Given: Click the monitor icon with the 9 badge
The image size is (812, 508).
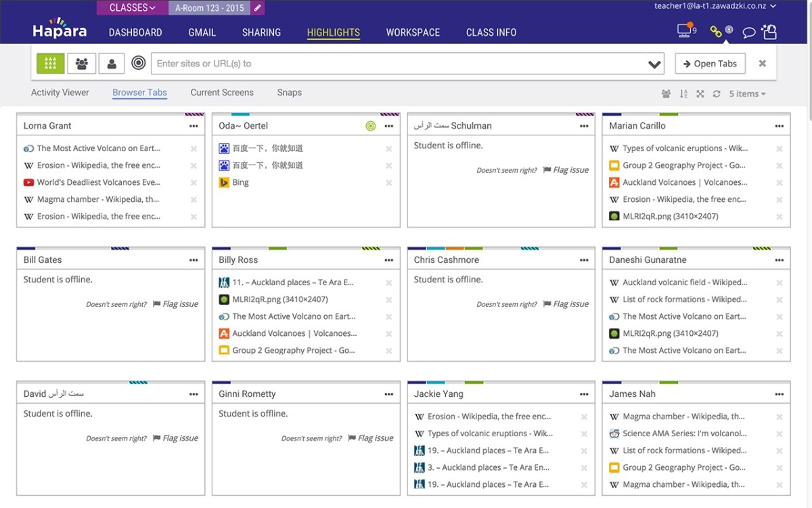Looking at the screenshot, I should [x=685, y=31].
